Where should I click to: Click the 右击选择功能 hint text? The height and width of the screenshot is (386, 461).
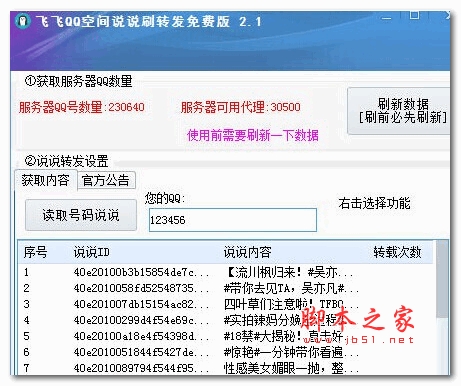click(374, 203)
